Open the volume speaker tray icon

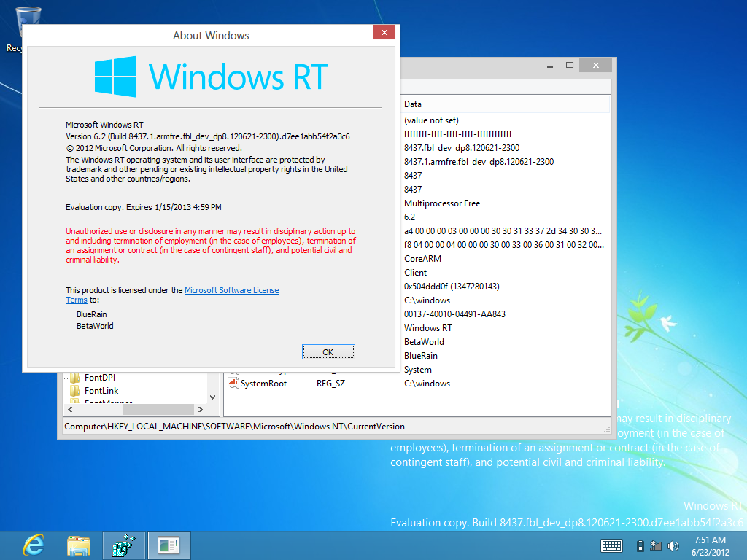pyautogui.click(x=673, y=546)
